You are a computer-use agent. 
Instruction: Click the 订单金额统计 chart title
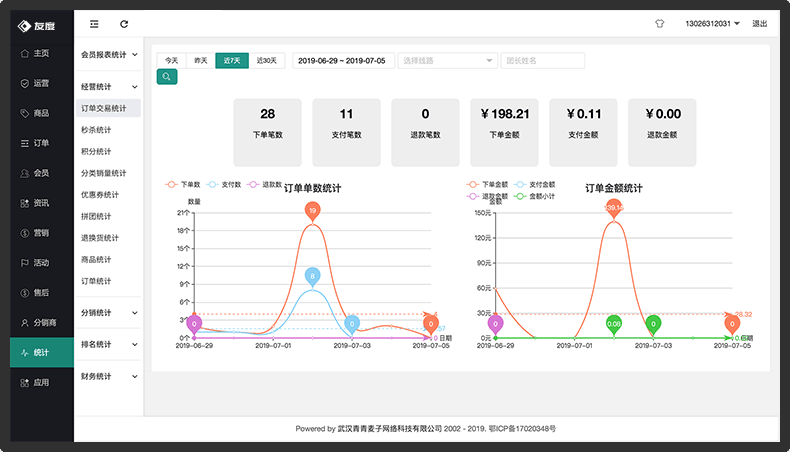click(x=614, y=188)
